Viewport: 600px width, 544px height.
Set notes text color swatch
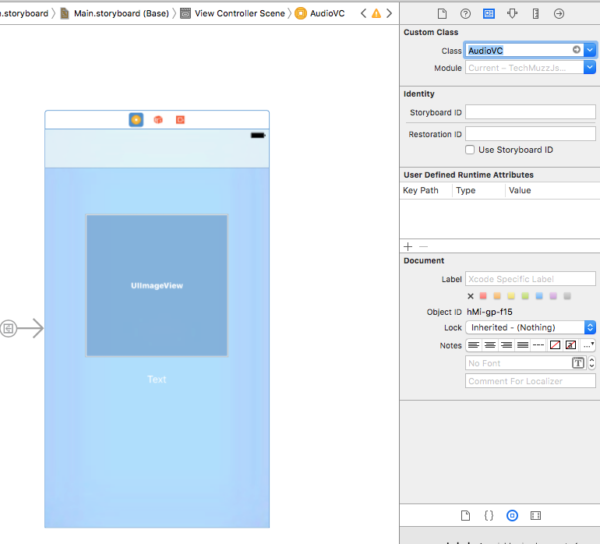click(x=555, y=345)
